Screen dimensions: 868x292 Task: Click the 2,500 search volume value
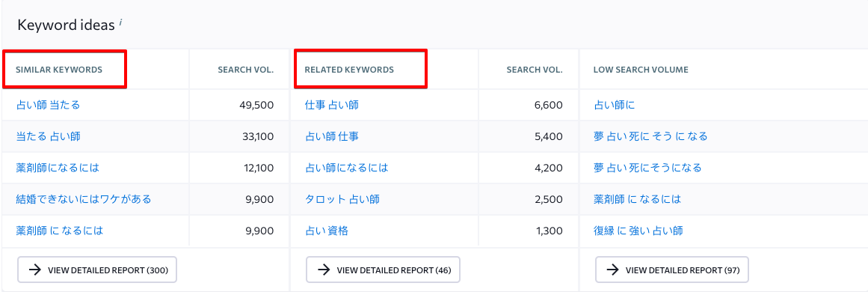[549, 199]
